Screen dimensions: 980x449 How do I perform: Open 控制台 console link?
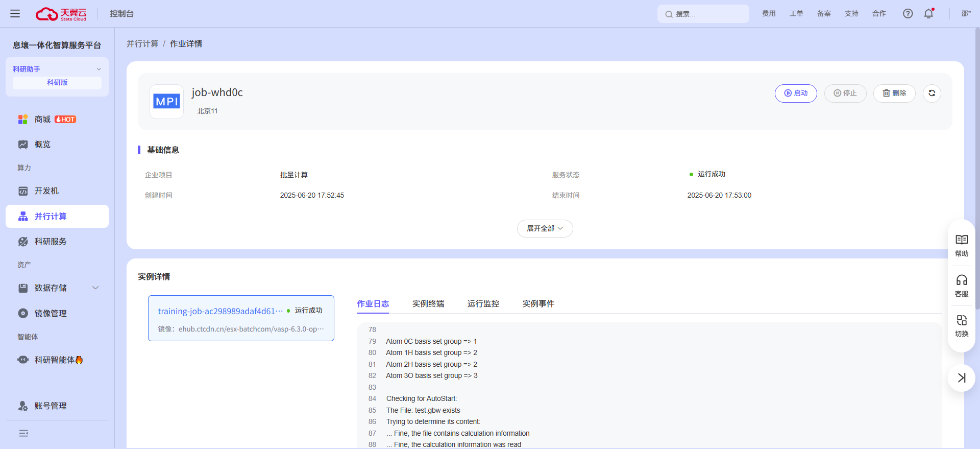121,14
